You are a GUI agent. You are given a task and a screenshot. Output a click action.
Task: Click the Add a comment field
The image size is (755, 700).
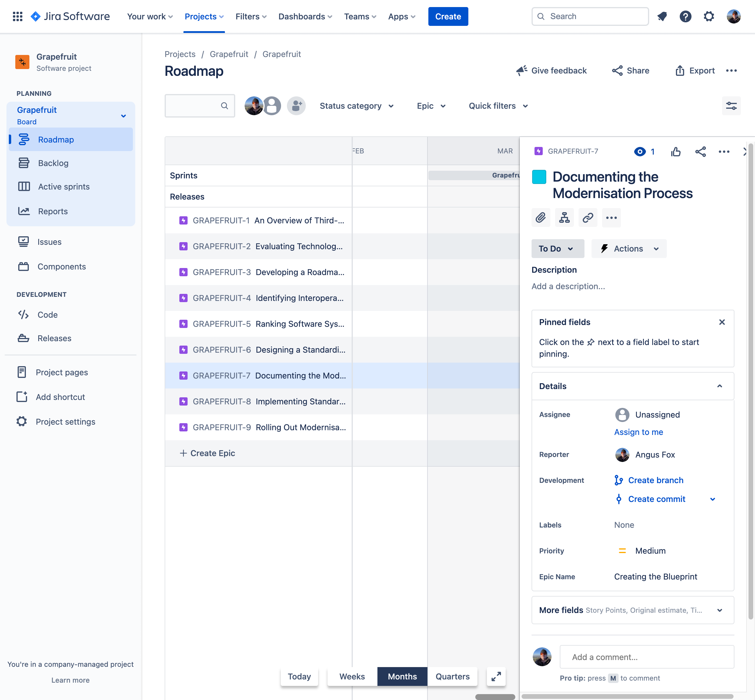(x=646, y=657)
